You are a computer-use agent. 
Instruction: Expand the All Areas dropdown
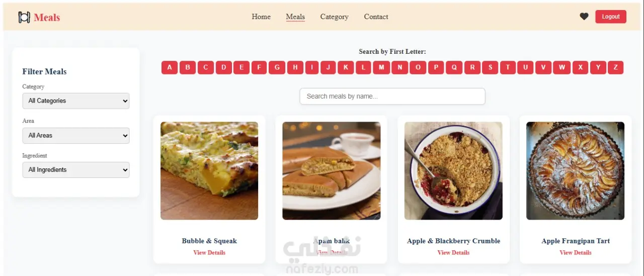pyautogui.click(x=76, y=135)
